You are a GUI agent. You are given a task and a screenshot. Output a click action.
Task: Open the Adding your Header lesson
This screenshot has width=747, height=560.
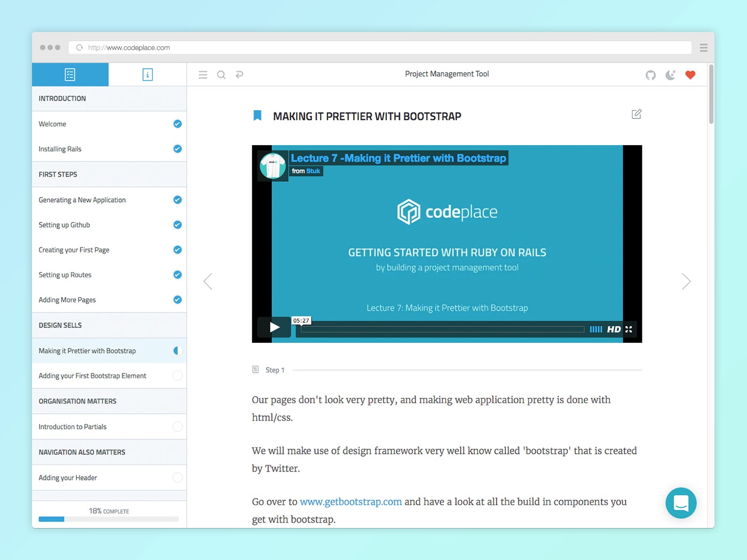[109, 477]
